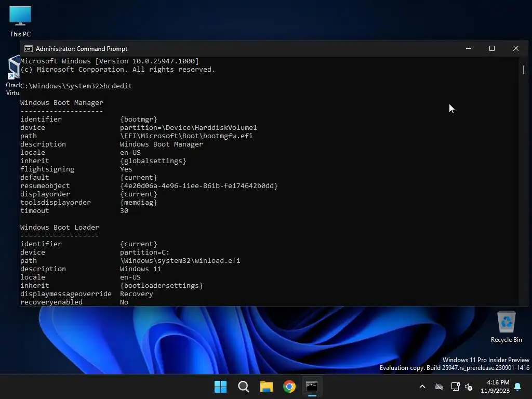
Task: Click Windows Boot Manager heading
Action: tap(61, 102)
